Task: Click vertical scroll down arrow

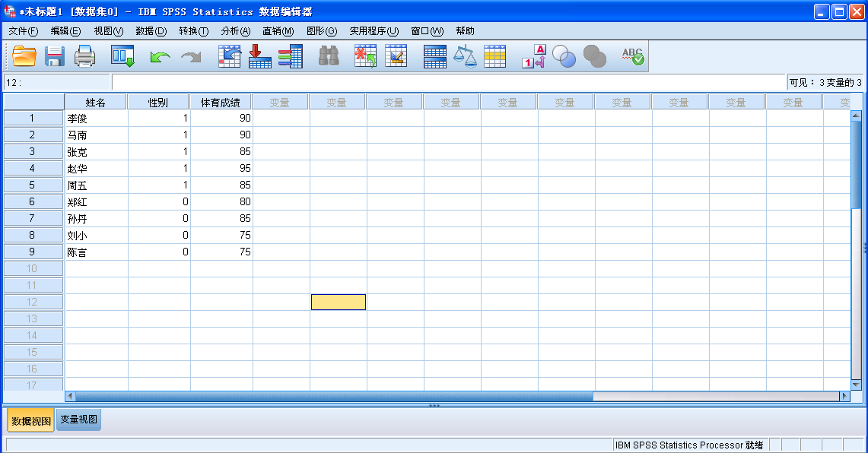Action: click(856, 385)
